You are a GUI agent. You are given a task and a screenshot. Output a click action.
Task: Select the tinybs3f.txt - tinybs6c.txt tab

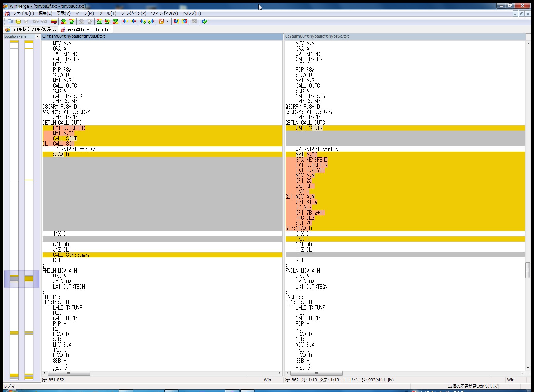point(86,29)
